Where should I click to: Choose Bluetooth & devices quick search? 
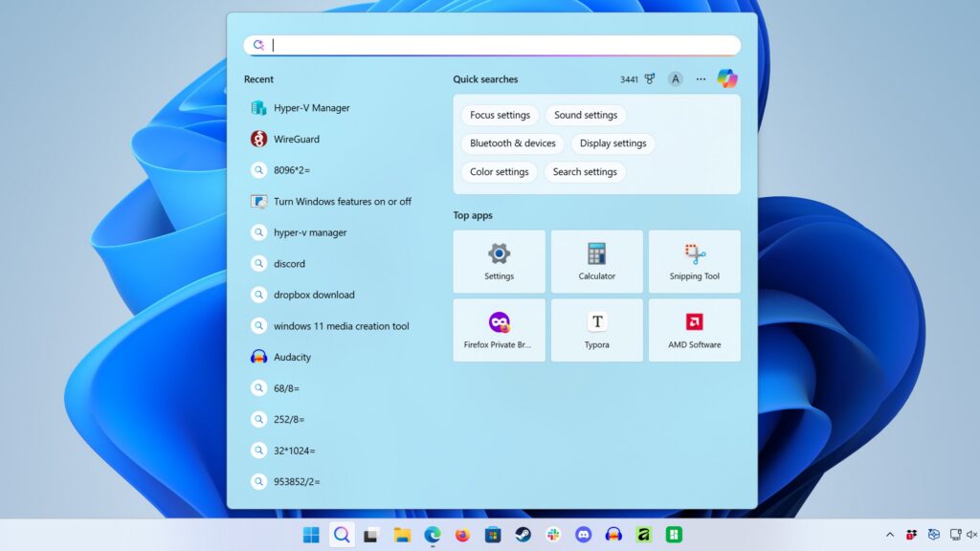pyautogui.click(x=512, y=143)
